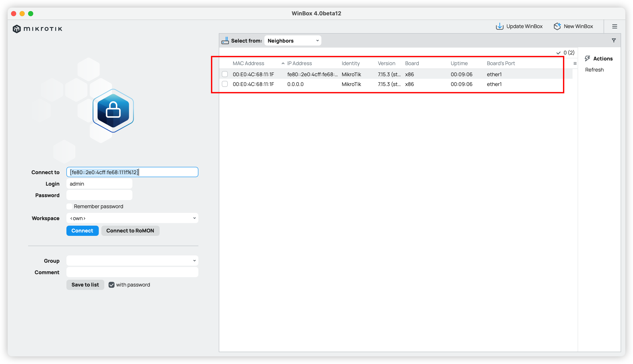The width and height of the screenshot is (633, 364).
Task: Click the New WinBox icon
Action: pos(557,26)
